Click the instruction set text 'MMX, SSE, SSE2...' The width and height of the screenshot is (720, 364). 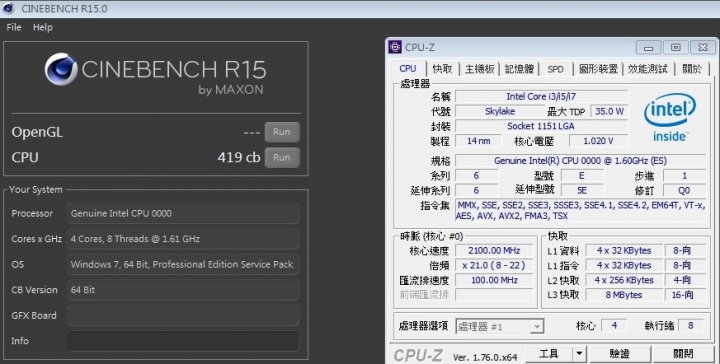(x=580, y=211)
